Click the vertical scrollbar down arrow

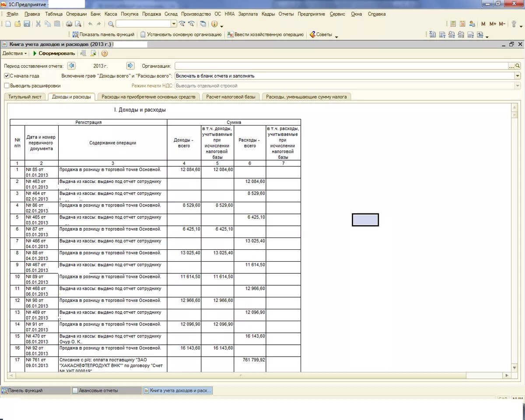(x=514, y=367)
